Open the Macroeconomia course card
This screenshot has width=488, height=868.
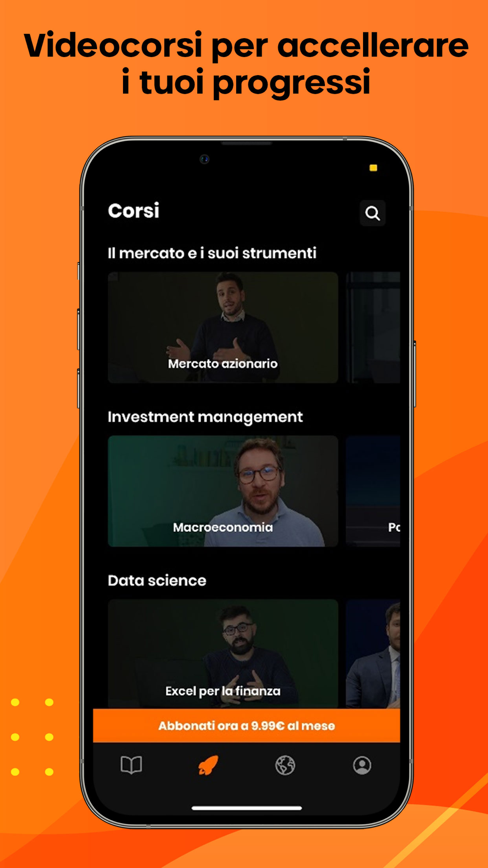pos(223,491)
